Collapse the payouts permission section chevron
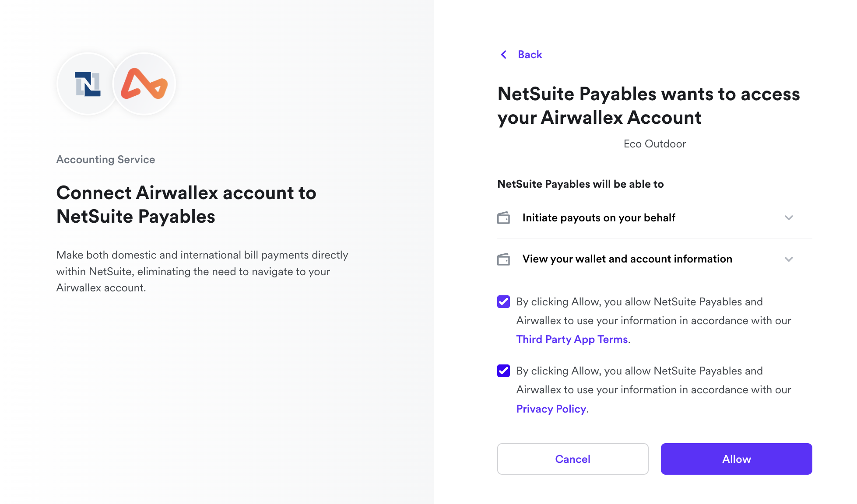Viewport: 857px width, 504px height. [789, 217]
